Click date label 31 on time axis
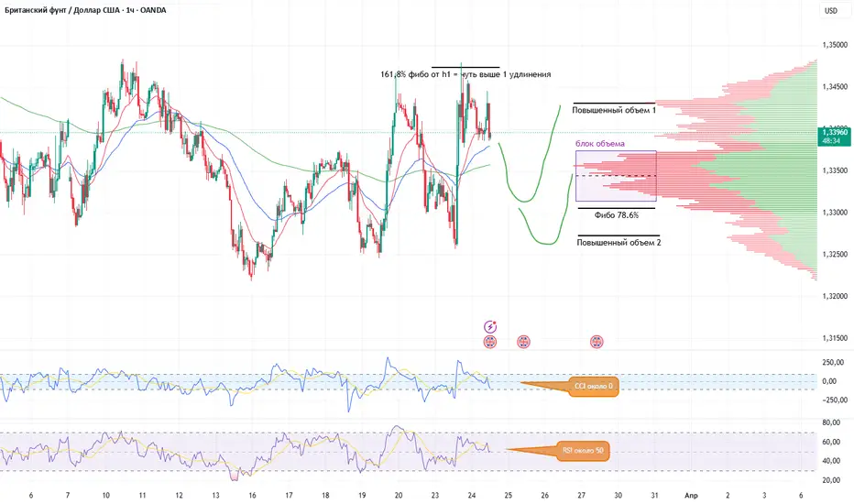The width and height of the screenshot is (854, 504). [654, 495]
